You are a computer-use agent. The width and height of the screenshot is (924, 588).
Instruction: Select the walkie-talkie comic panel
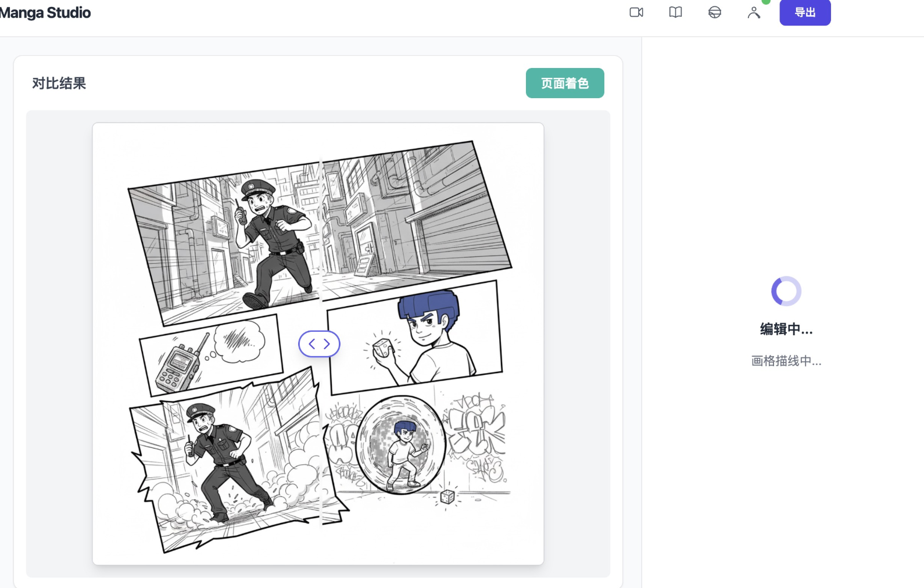point(211,354)
